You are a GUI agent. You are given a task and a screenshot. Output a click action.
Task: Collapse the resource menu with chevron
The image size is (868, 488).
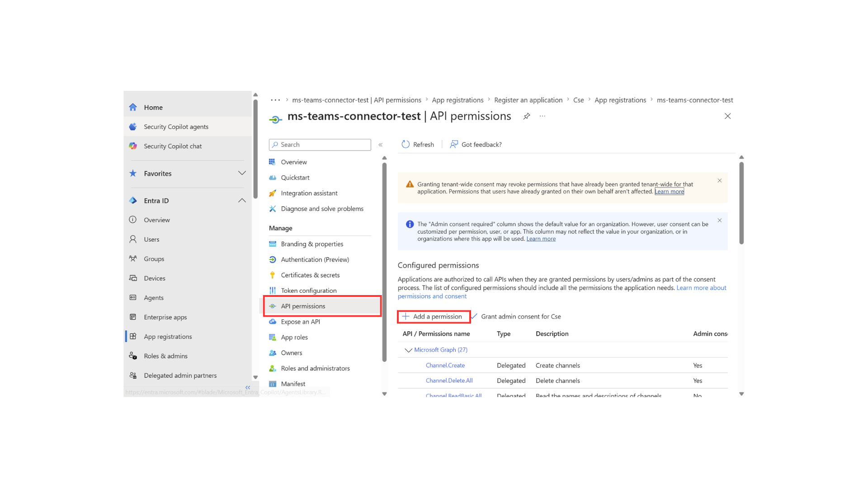[x=381, y=145]
